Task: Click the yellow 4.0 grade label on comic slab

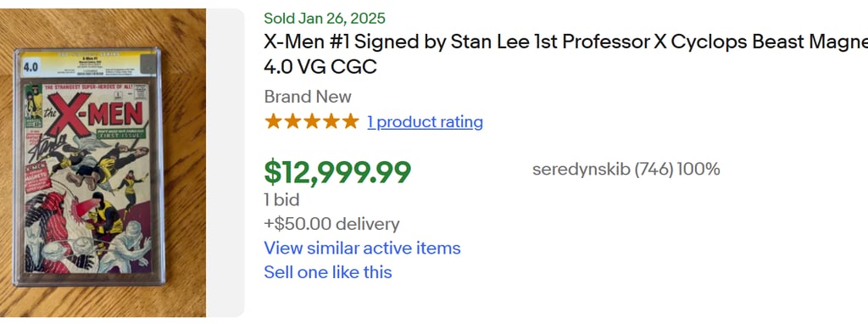Action: 30,68
